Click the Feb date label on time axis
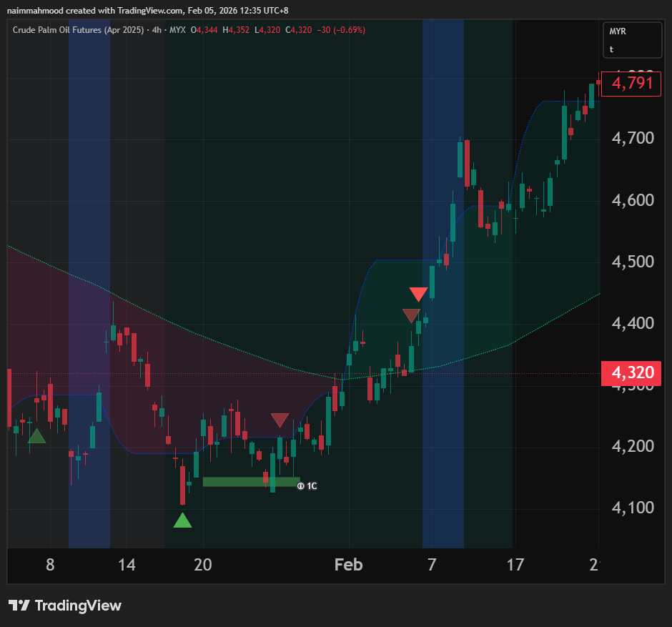Image resolution: width=672 pixels, height=627 pixels. tap(349, 565)
